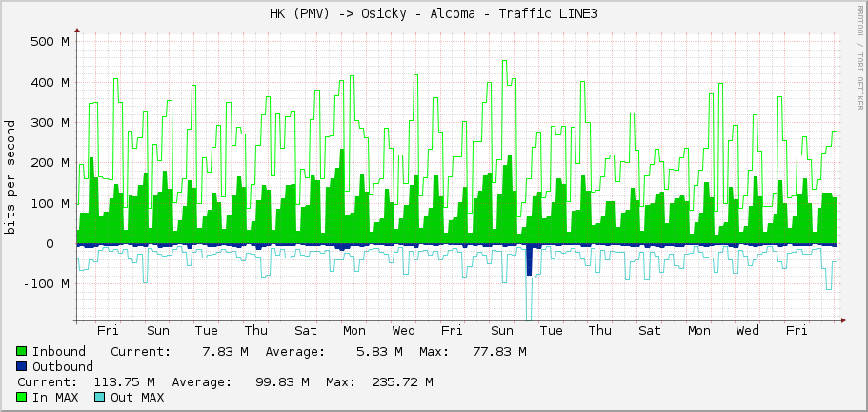Click the In MAX legend label
This screenshot has width=868, height=412.
click(55, 397)
